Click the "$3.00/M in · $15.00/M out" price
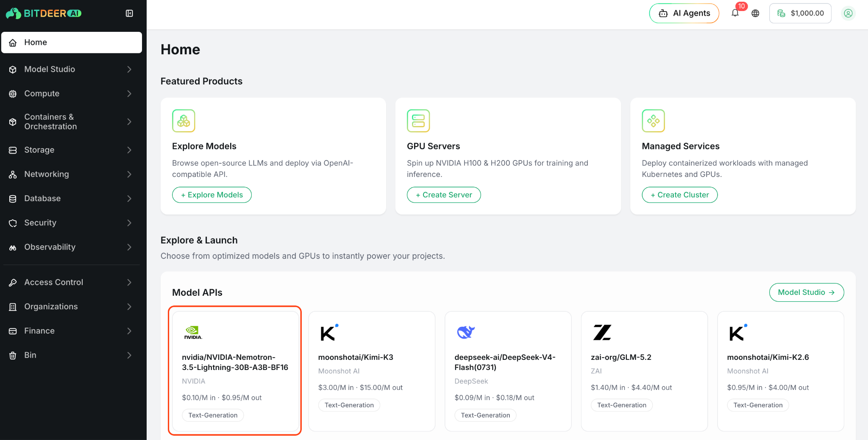Viewport: 868px width, 440px height. click(360, 387)
